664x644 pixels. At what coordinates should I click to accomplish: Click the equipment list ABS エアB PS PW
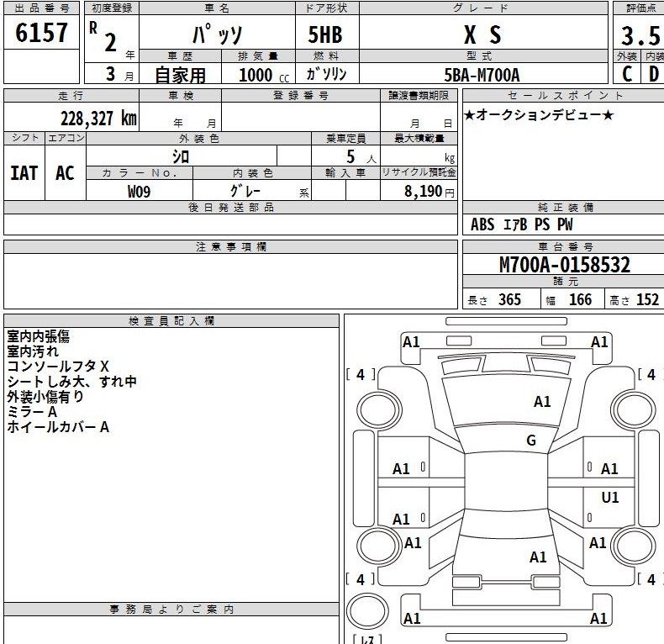pyautogui.click(x=521, y=224)
